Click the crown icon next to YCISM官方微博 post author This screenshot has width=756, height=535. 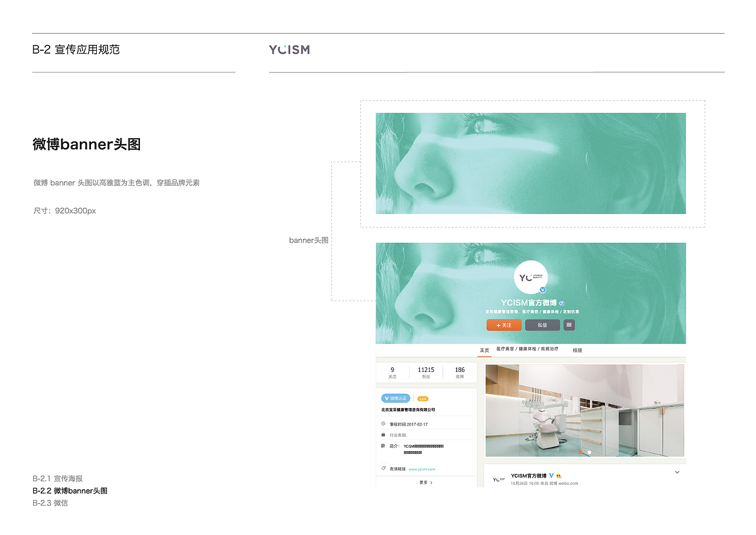pos(559,476)
